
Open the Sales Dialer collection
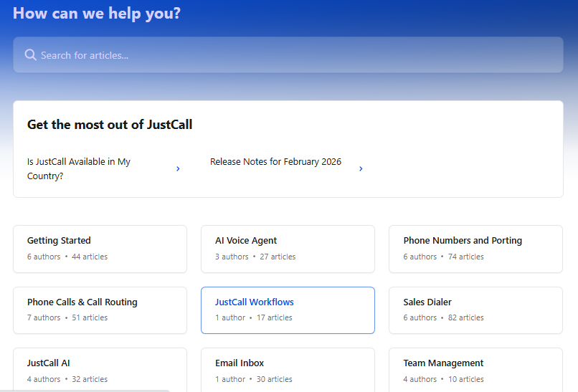pos(476,310)
